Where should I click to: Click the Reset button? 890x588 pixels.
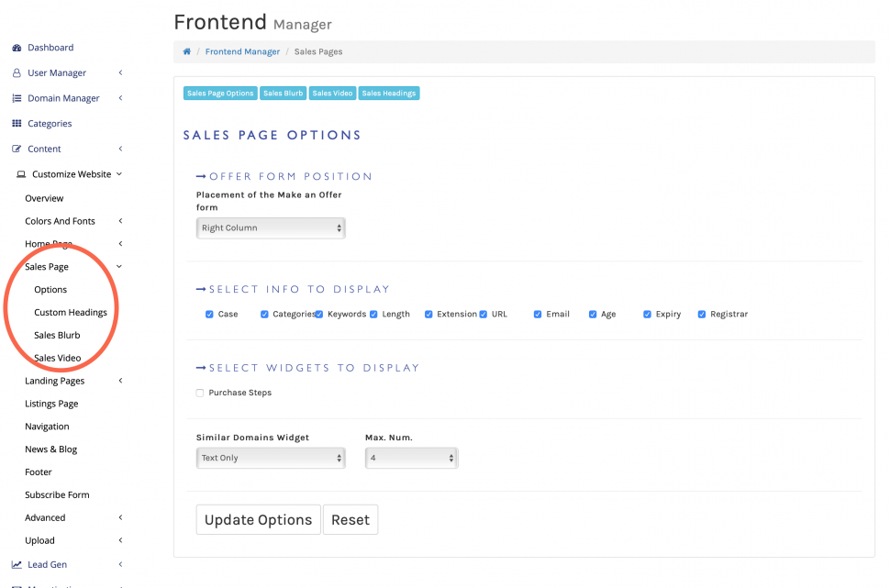coord(350,520)
